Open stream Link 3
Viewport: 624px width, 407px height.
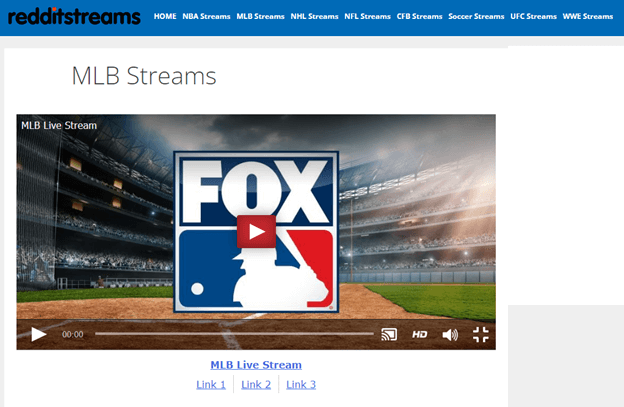tap(301, 384)
